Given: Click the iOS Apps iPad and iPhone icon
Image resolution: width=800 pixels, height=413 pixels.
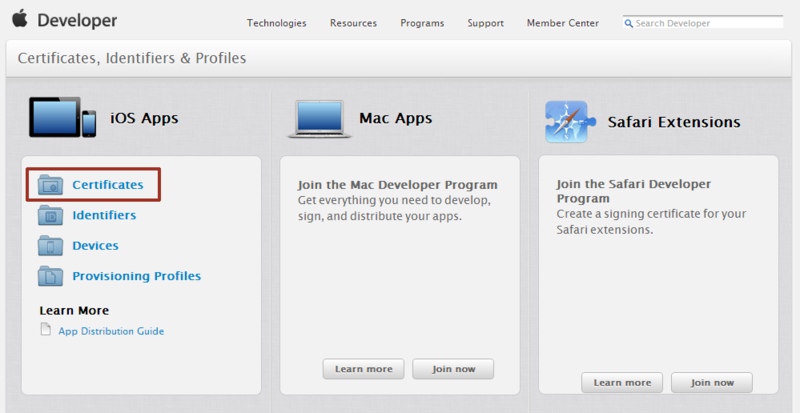Looking at the screenshot, I should pos(63,117).
